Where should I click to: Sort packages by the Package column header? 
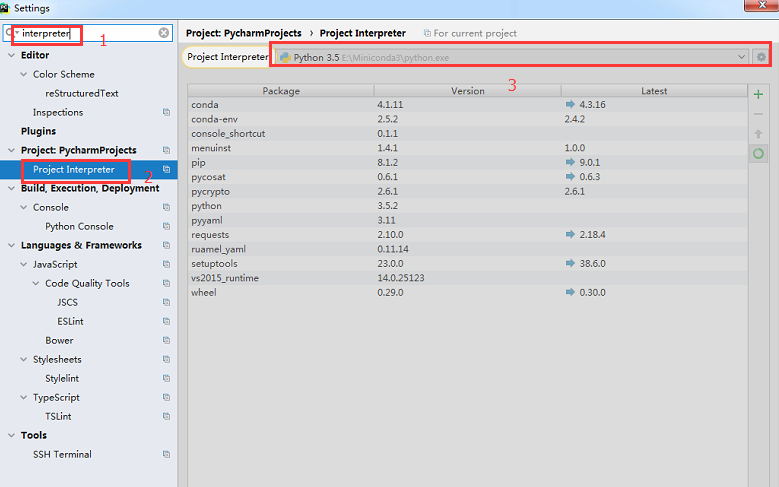click(281, 91)
